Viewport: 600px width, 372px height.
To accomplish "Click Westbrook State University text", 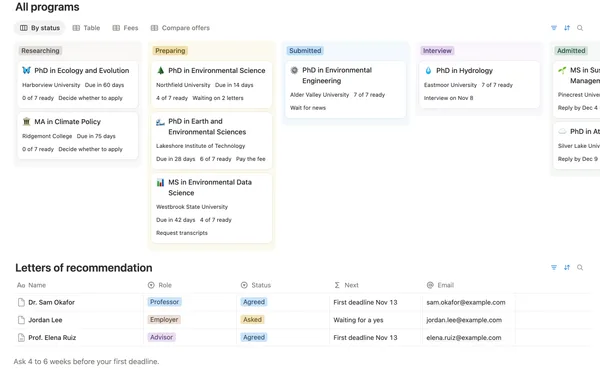I will [192, 207].
